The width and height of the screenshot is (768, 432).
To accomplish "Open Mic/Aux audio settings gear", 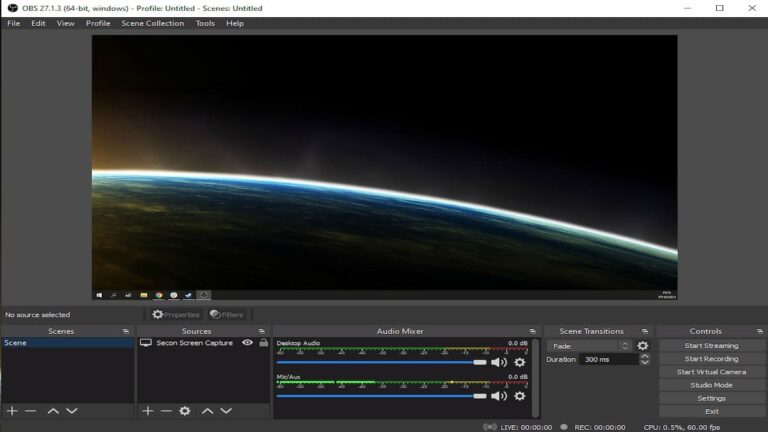I will click(520, 396).
